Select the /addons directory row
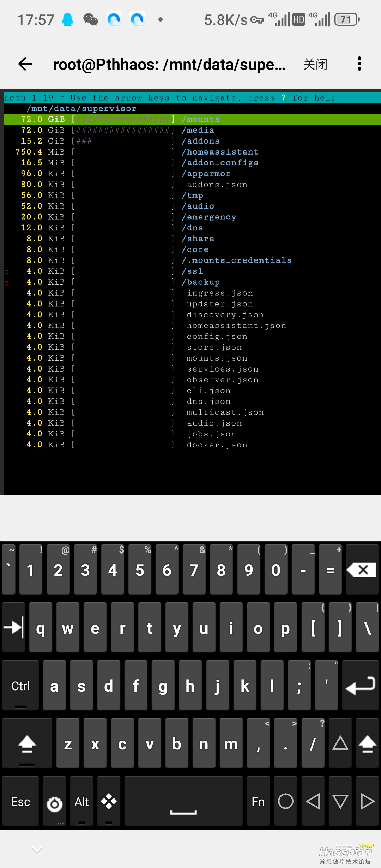381x868 pixels. point(192,141)
